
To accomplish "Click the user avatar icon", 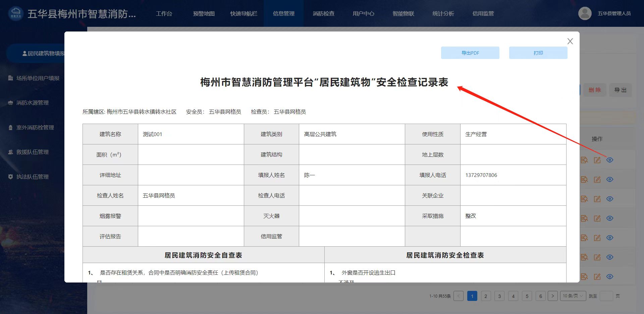I will coord(585,13).
